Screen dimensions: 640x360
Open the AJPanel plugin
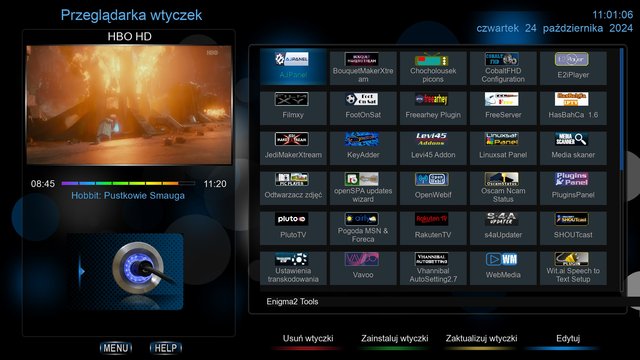click(x=293, y=67)
